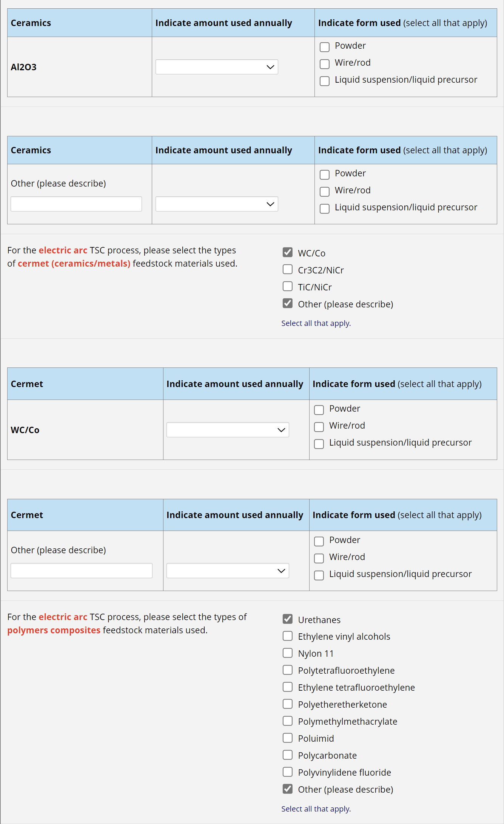Tick Powder in the Cermet Other row
Viewport: 504px width, 824px height.
tap(319, 542)
